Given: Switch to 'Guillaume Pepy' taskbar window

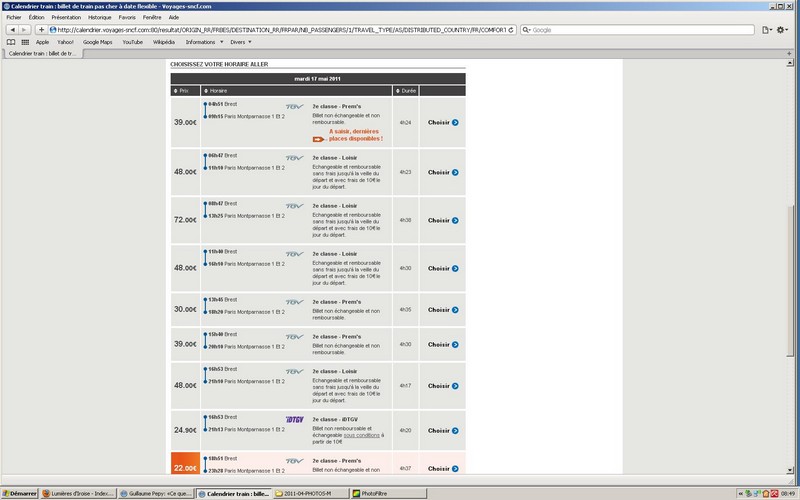Looking at the screenshot, I should [x=156, y=493].
